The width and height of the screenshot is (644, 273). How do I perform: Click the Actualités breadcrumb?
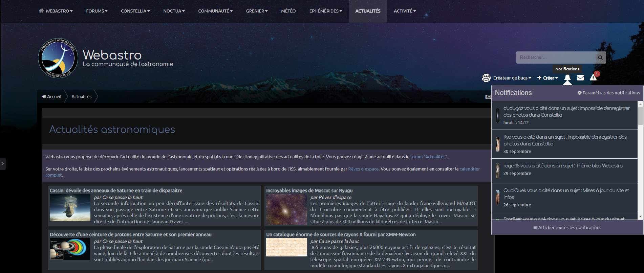[82, 96]
